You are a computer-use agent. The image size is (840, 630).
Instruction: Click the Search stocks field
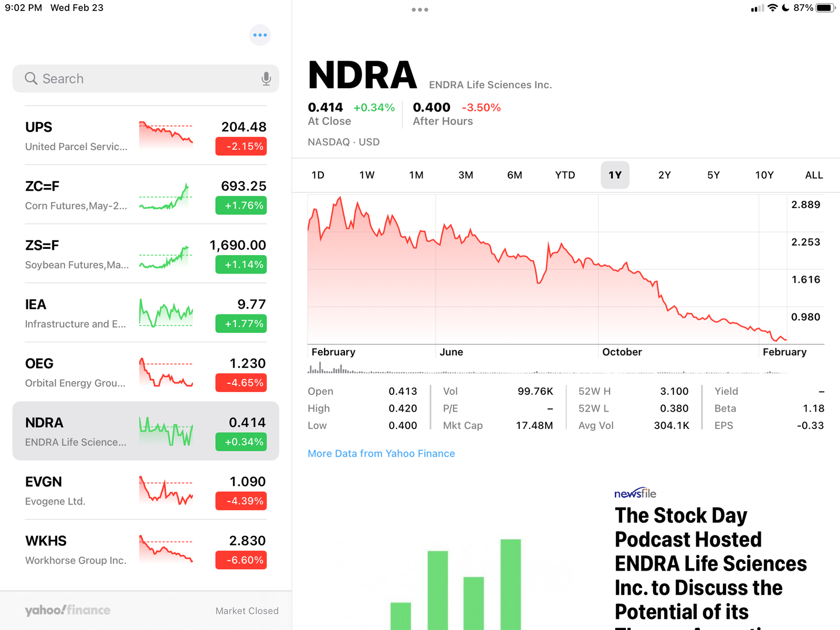[145, 79]
